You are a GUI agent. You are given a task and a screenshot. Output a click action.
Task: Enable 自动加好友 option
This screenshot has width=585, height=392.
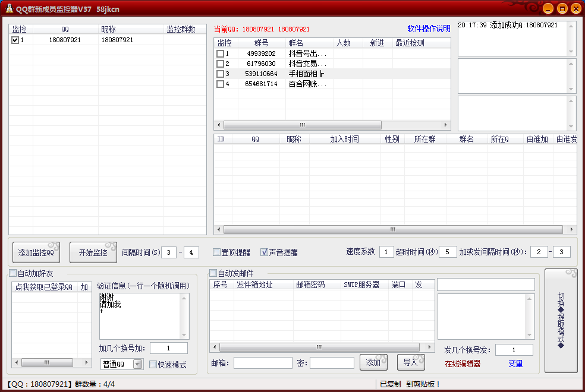point(12,273)
